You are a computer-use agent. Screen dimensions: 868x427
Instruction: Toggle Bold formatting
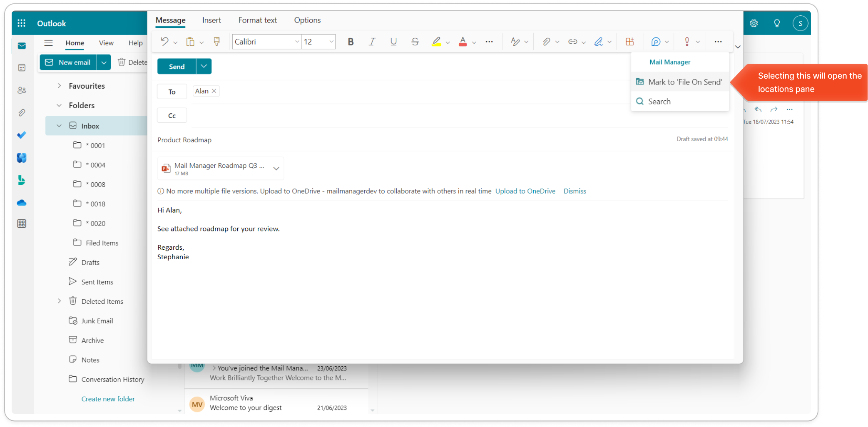coord(351,42)
